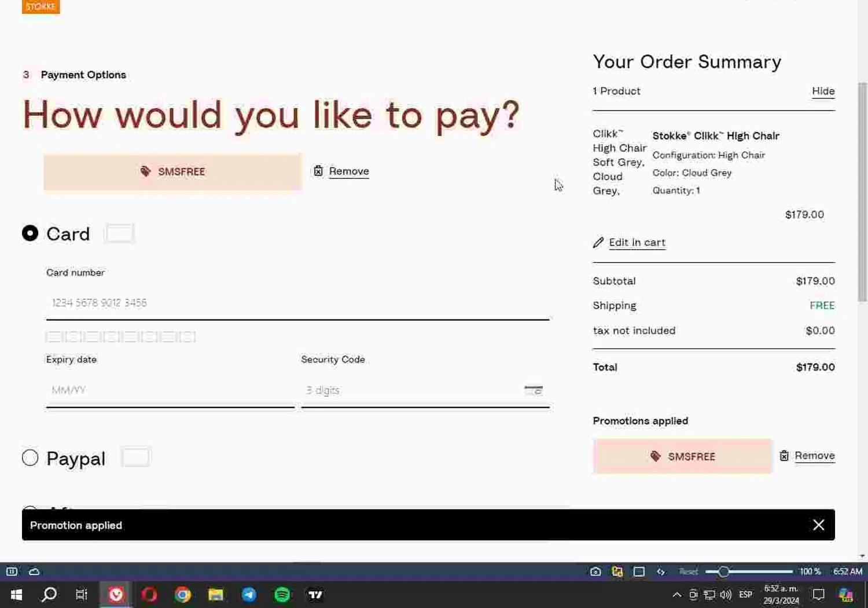The image size is (868, 608).
Task: Click the pencil icon beside Edit in cart
Action: tap(598, 242)
